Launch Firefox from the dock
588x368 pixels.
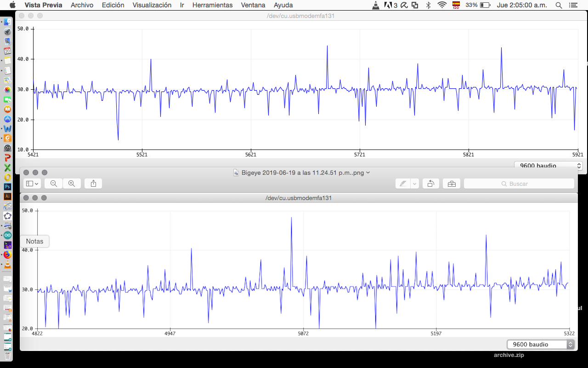pyautogui.click(x=7, y=254)
